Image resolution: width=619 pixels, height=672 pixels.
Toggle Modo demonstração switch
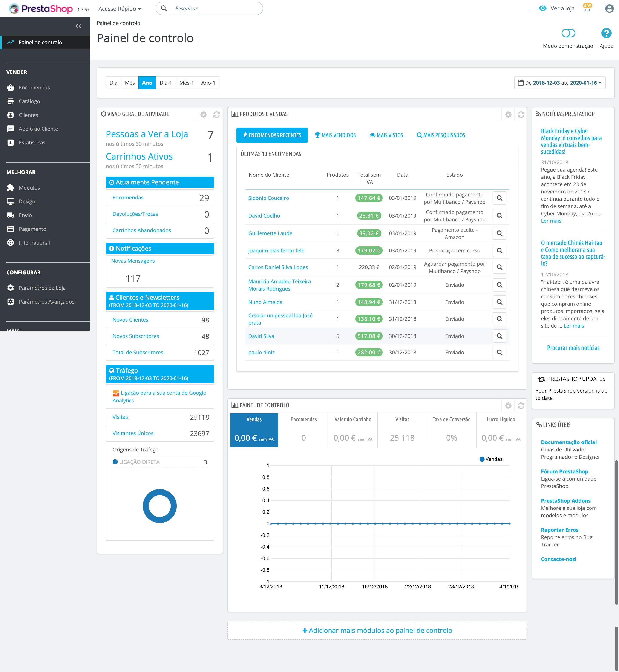tap(568, 33)
